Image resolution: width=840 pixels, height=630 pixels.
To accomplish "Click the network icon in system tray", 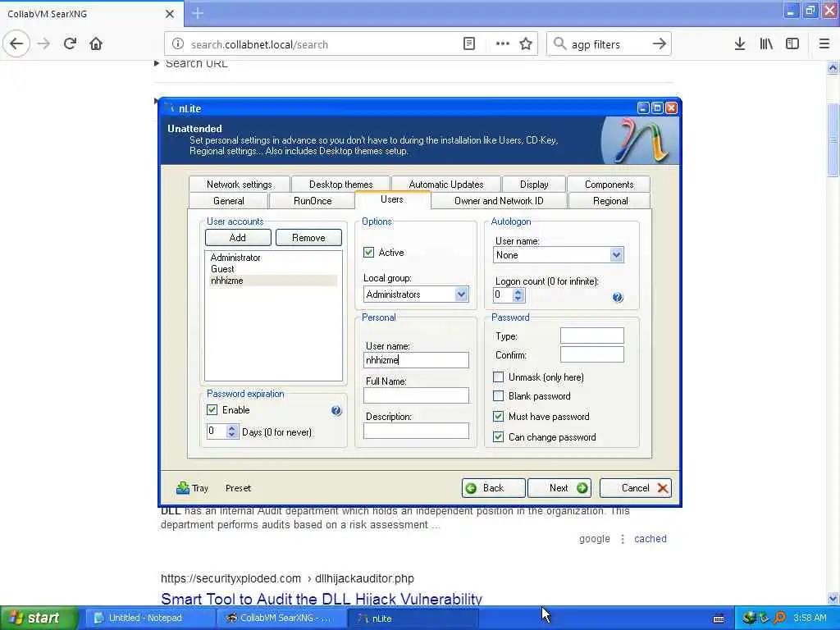I will coord(749,618).
